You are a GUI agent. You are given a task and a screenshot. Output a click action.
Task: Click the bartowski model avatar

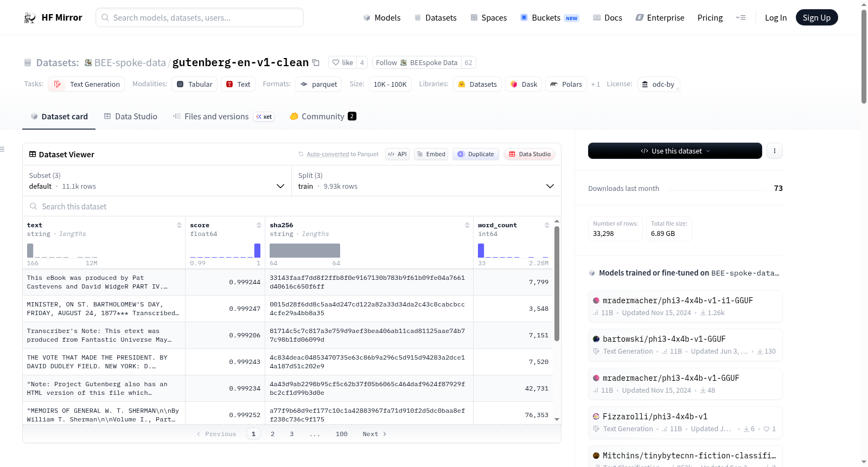[596, 339]
